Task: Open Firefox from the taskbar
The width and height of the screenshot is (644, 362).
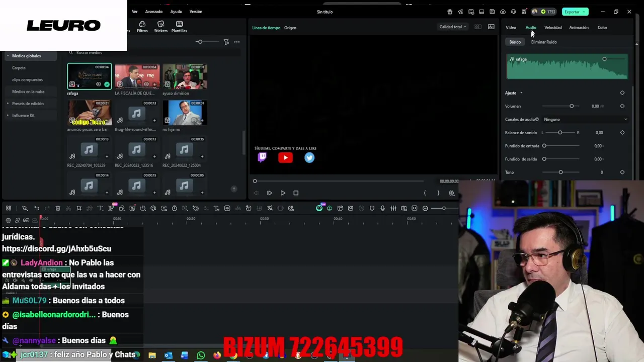Action: tap(217, 355)
